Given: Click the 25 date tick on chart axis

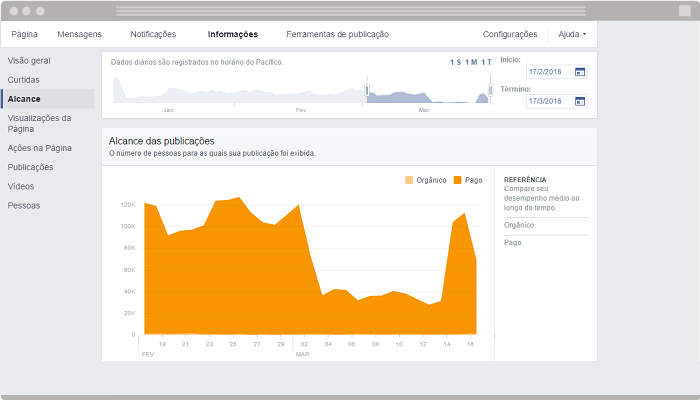Looking at the screenshot, I should coord(233,344).
